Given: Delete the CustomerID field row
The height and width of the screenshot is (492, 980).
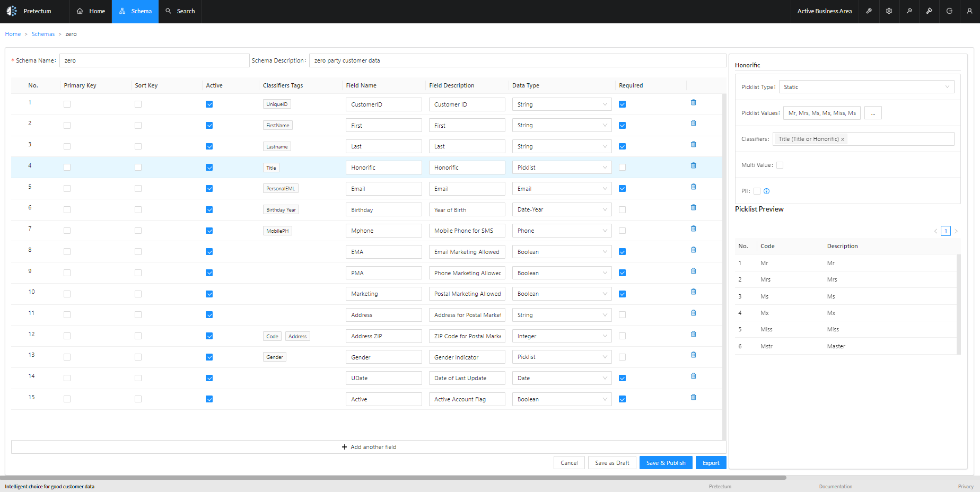Looking at the screenshot, I should pos(694,102).
